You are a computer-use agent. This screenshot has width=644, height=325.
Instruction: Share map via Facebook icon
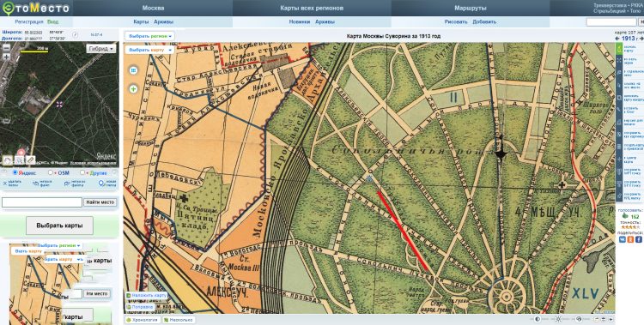pyautogui.click(x=639, y=239)
